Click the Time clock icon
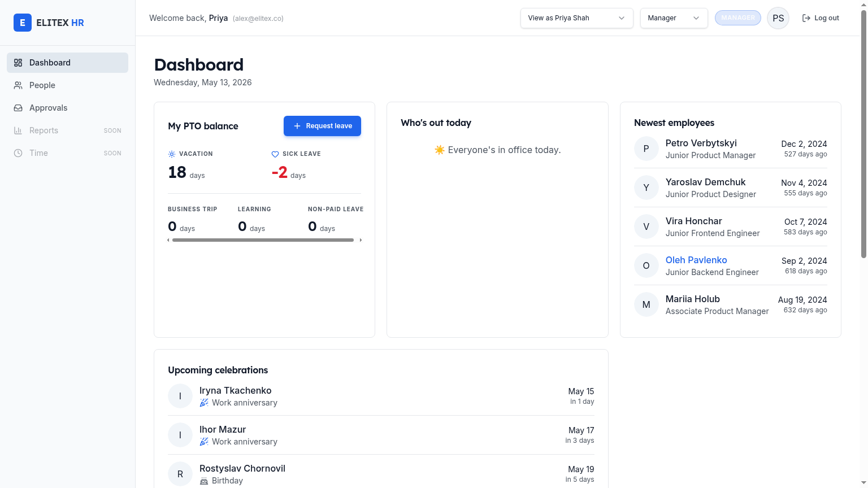 click(18, 153)
